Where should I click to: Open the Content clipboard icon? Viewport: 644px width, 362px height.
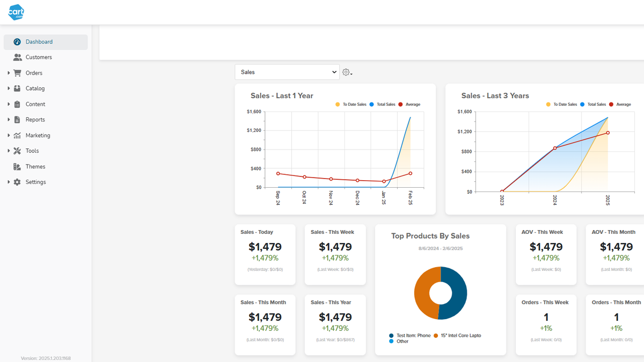(17, 104)
